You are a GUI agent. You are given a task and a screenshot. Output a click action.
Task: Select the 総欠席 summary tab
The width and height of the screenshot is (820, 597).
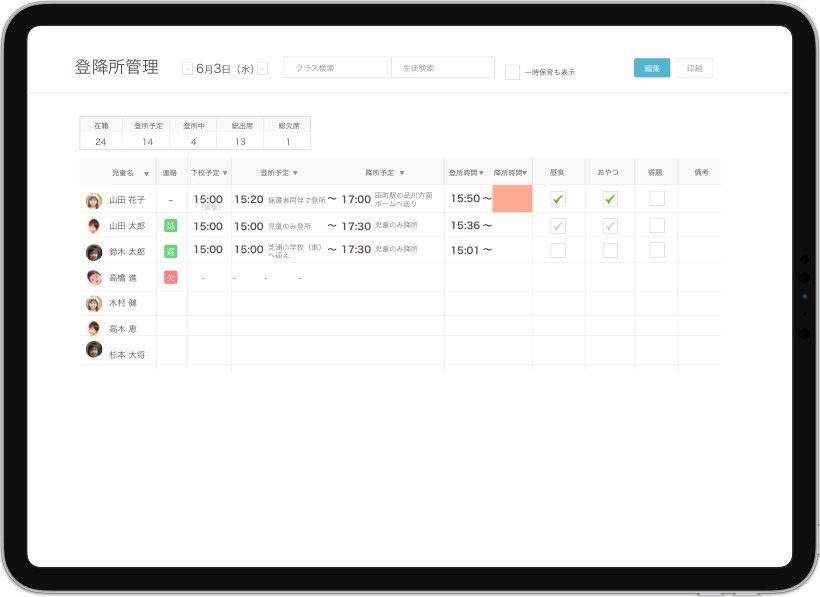[x=289, y=134]
